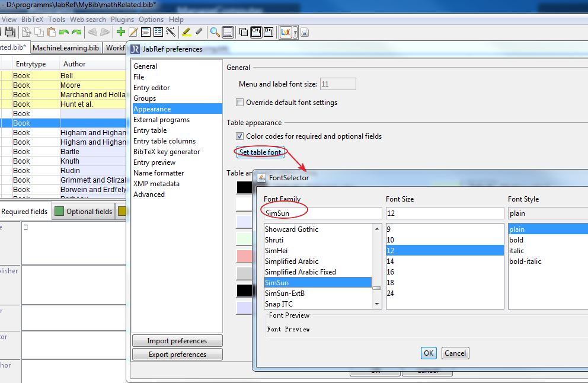Click font list scrollbar down arrow

[x=377, y=304]
